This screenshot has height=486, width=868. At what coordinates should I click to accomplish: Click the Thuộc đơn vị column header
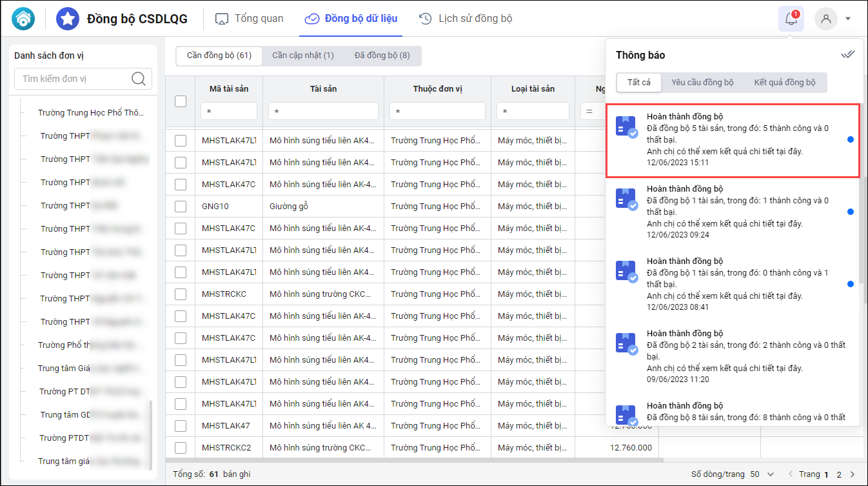click(x=437, y=88)
